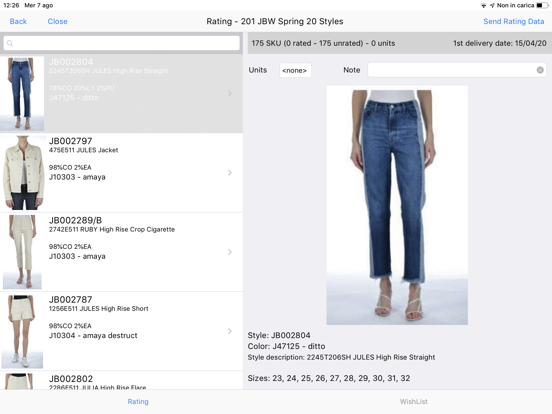Select the cream shorts thumbnail JB002787
The image size is (552, 414).
(22, 332)
